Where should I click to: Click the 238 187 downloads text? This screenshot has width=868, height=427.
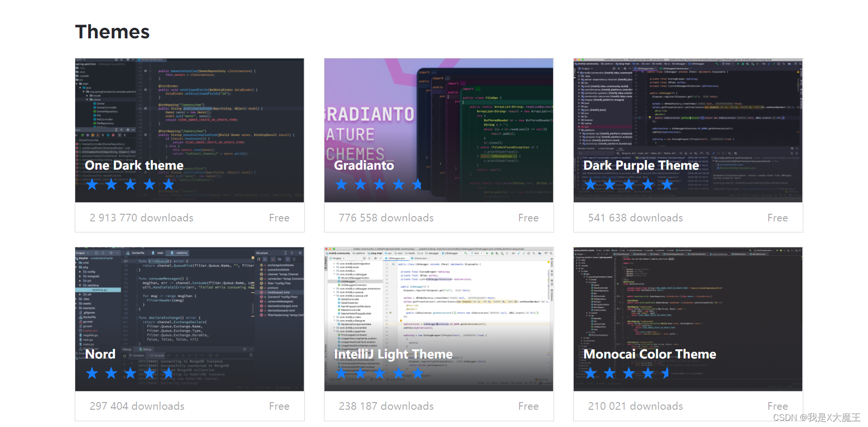pos(386,406)
